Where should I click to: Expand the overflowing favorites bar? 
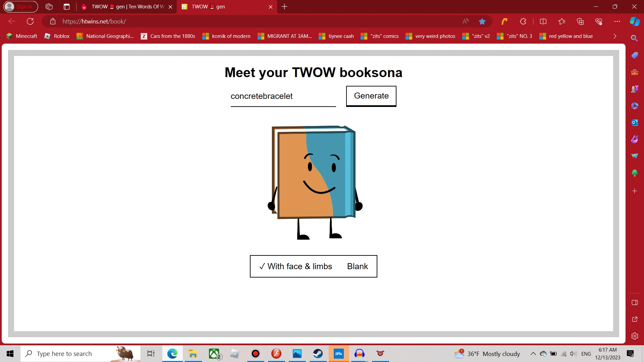pyautogui.click(x=615, y=36)
